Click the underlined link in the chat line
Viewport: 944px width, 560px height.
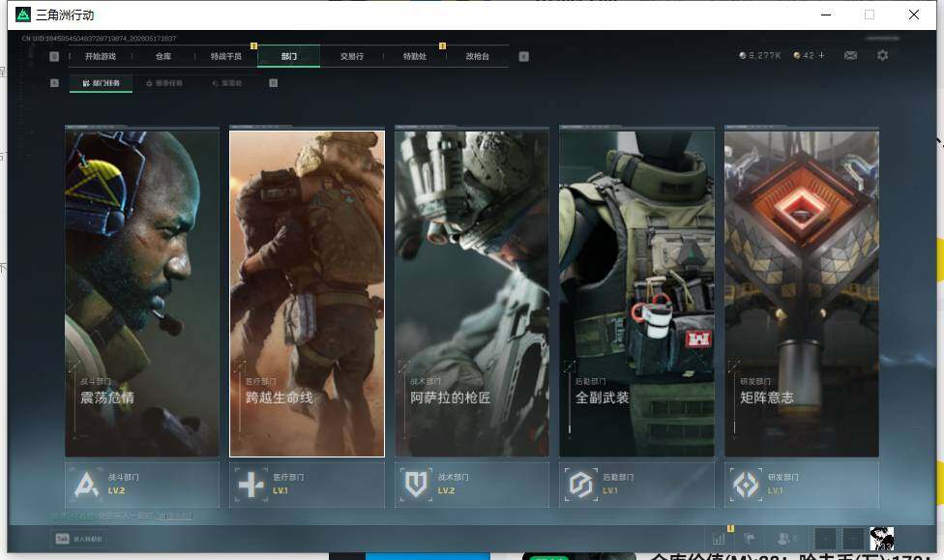pyautogui.click(x=175, y=516)
